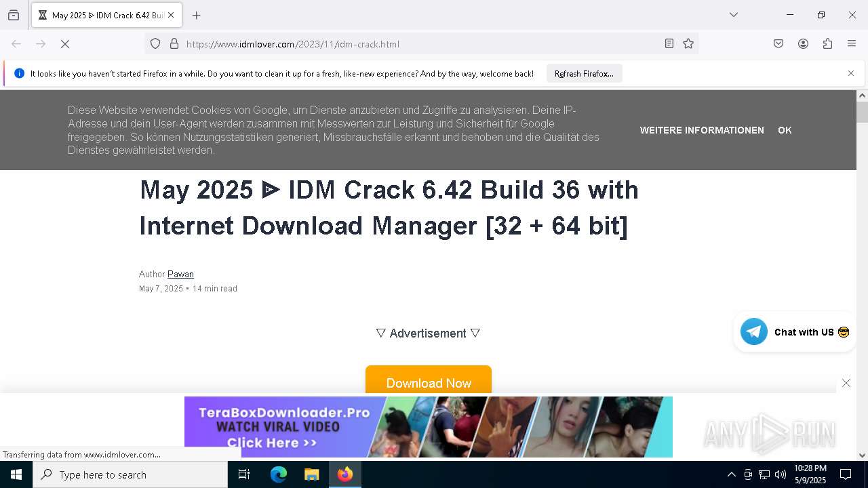868x488 pixels.
Task: Open Extensions puzzle icon
Action: 827,44
